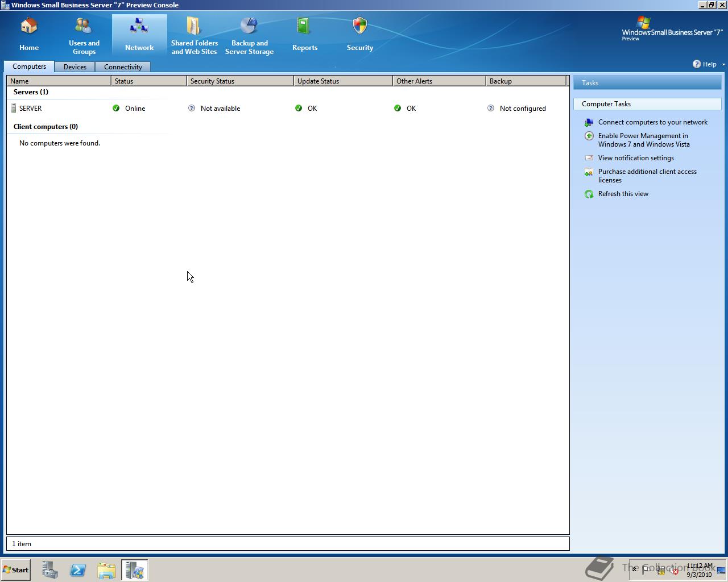Connect computers to your network link
Image resolution: width=728 pixels, height=582 pixels.
[653, 122]
